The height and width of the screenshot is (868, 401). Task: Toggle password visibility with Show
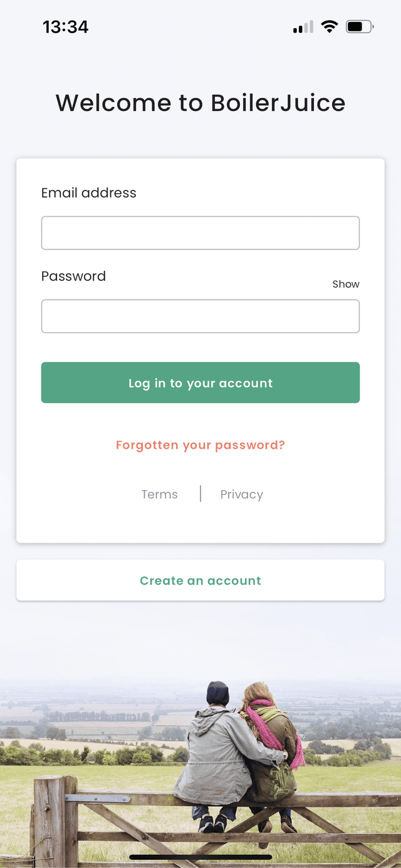coord(346,284)
